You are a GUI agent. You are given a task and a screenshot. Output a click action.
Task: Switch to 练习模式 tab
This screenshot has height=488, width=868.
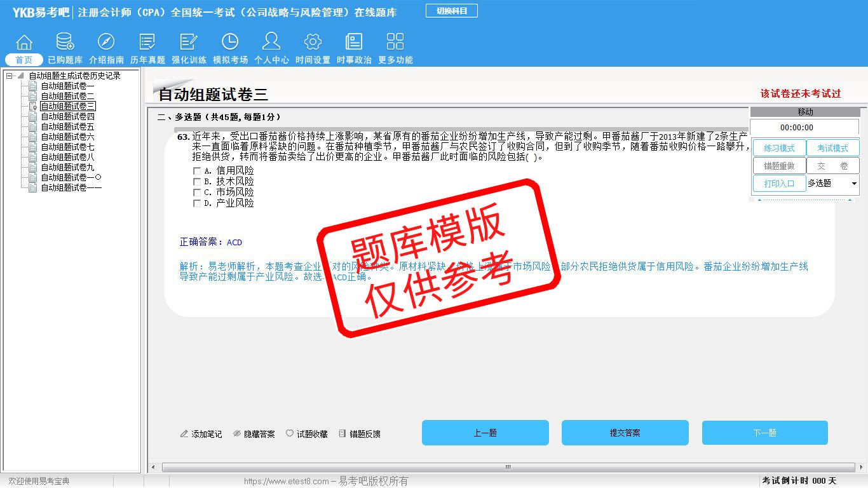pos(779,148)
